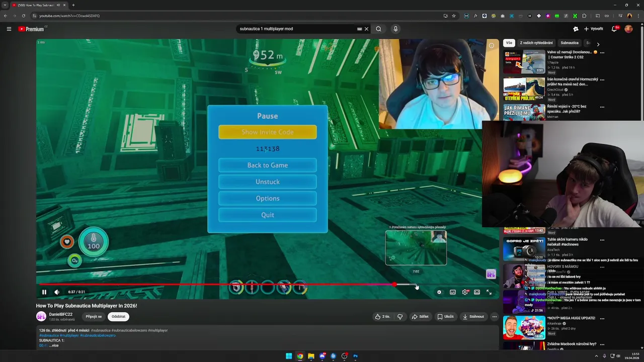Viewport: 644px width, 362px height.
Task: Dislike the video
Action: (x=400, y=317)
